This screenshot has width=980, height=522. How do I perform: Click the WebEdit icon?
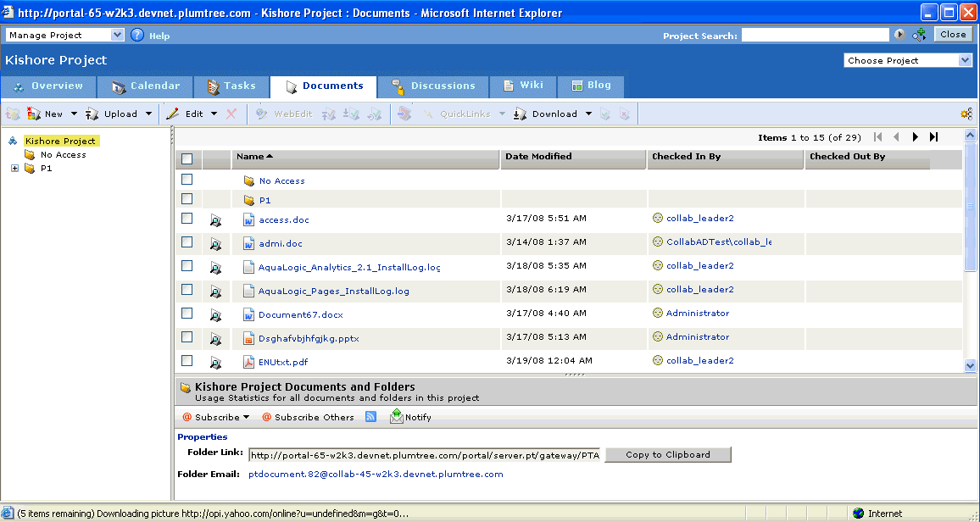(x=262, y=114)
